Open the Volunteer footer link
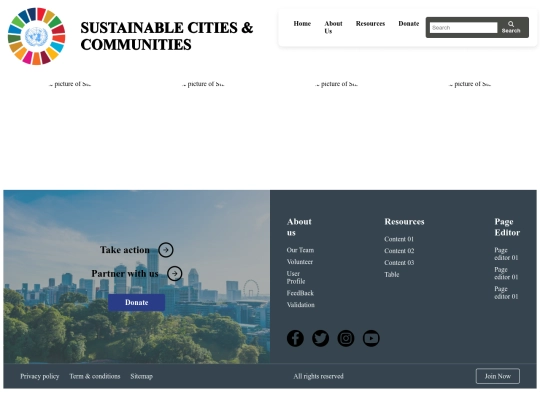The image size is (540, 405). [300, 262]
